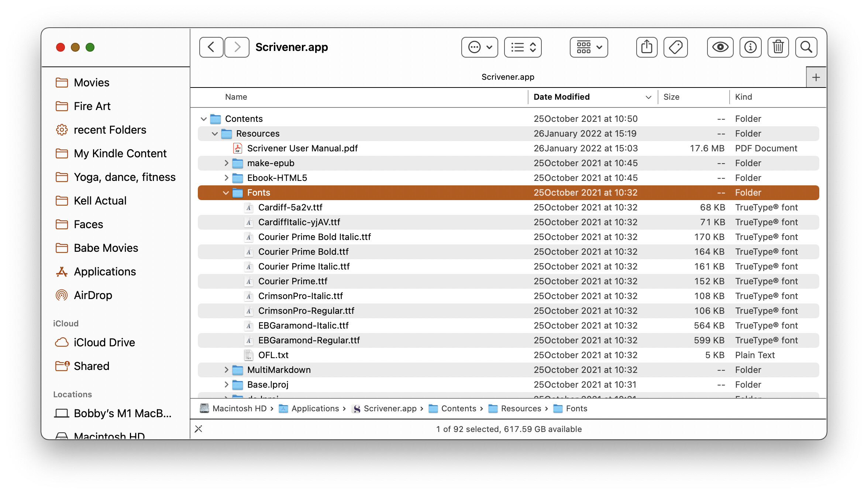Image resolution: width=868 pixels, height=494 pixels.
Task: Select the Scrivener.app tab
Action: click(507, 77)
